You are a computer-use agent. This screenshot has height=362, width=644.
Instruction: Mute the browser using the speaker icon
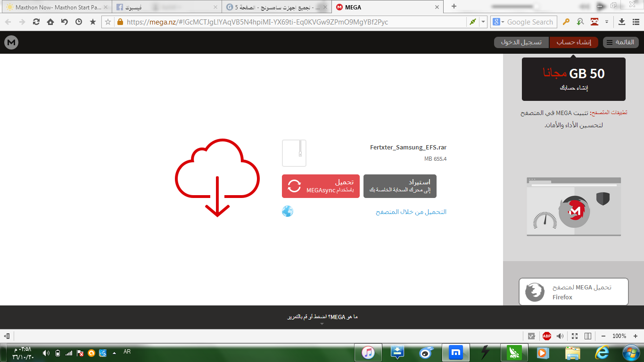click(560, 336)
